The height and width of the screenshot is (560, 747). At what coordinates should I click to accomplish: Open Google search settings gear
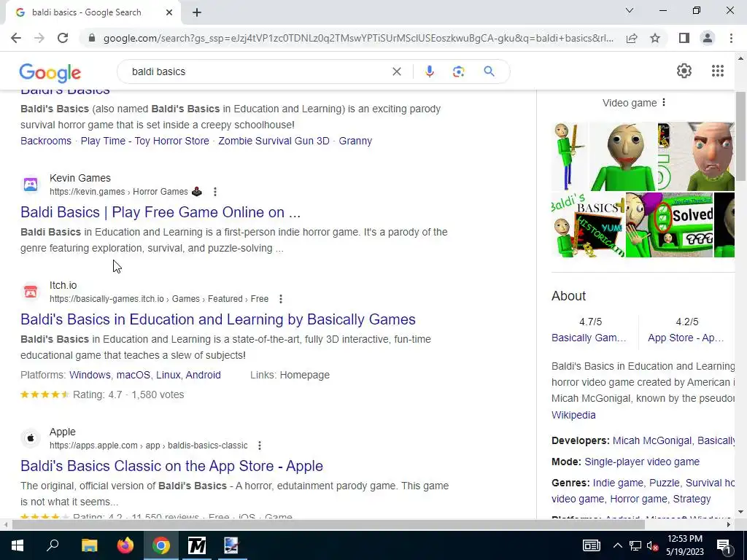(684, 71)
